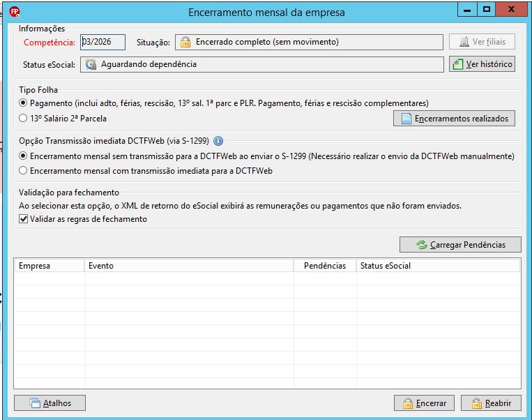This screenshot has height=420, width=532.
Task: Click the info icon beside DCTFWeb option
Action: (218, 141)
